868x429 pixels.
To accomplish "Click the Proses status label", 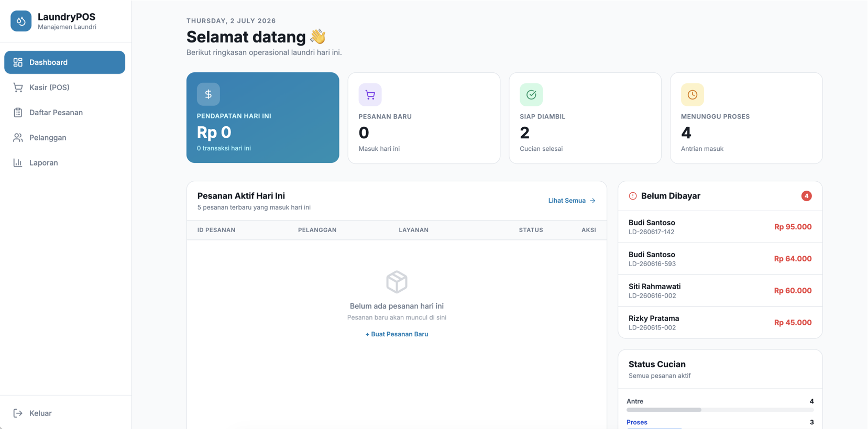I will (x=637, y=422).
